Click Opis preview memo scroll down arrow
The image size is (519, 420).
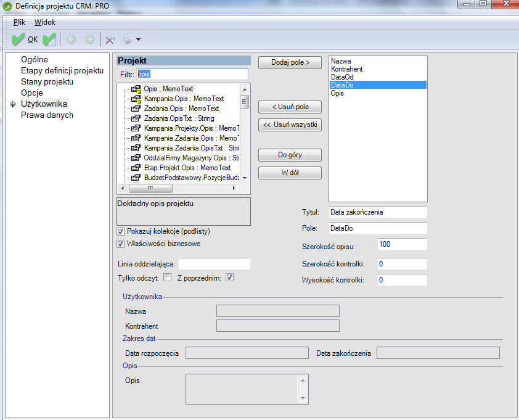coord(303,398)
